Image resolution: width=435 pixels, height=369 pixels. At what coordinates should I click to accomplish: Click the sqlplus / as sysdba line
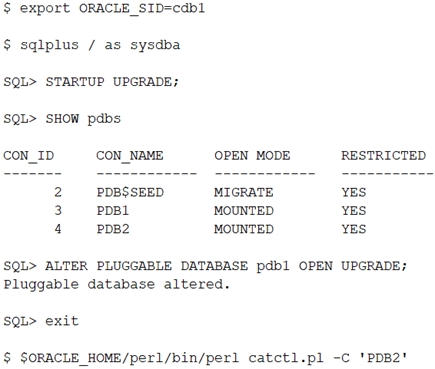(x=92, y=45)
